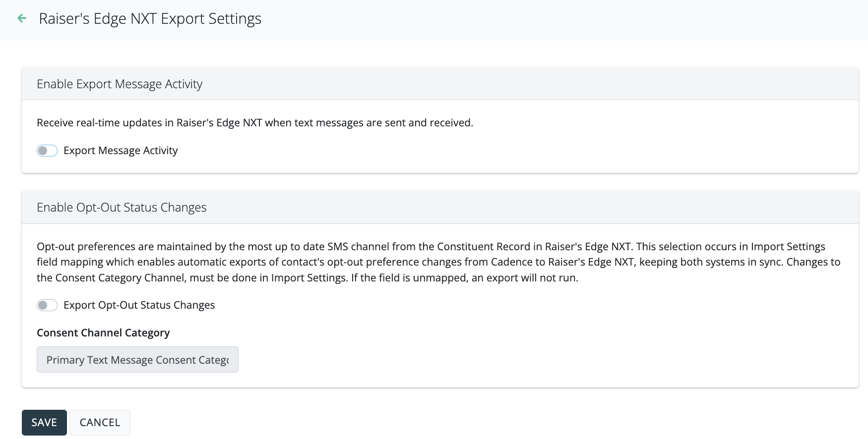Click the Export Message Activity label text

pyautogui.click(x=121, y=151)
